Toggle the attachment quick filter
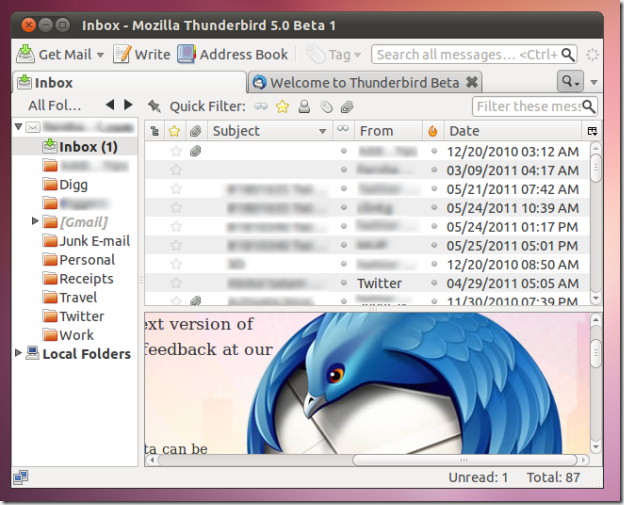 [346, 106]
